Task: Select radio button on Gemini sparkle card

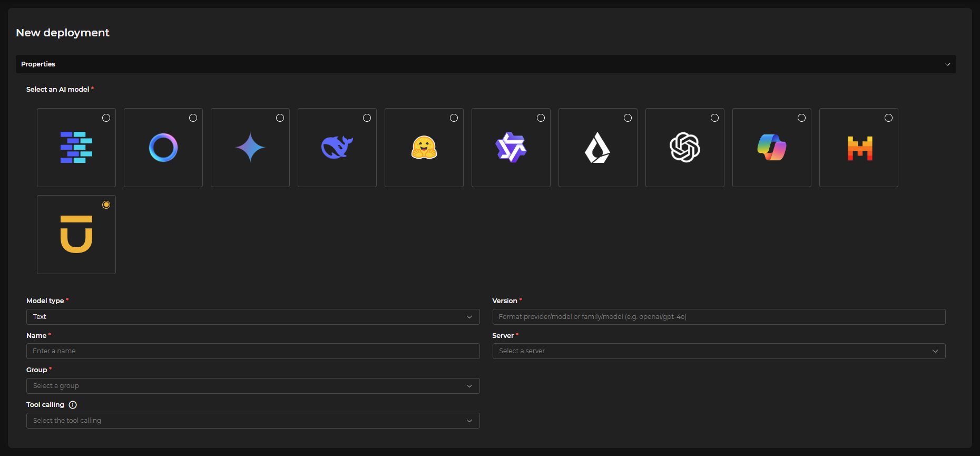Action: pyautogui.click(x=280, y=118)
